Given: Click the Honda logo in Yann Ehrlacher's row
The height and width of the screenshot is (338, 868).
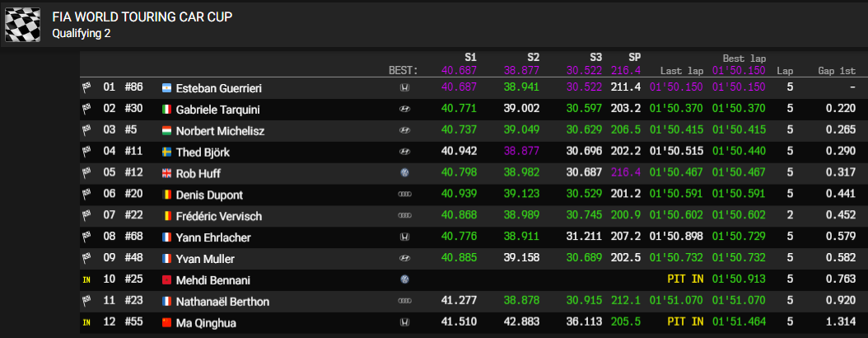Looking at the screenshot, I should pos(404,237).
